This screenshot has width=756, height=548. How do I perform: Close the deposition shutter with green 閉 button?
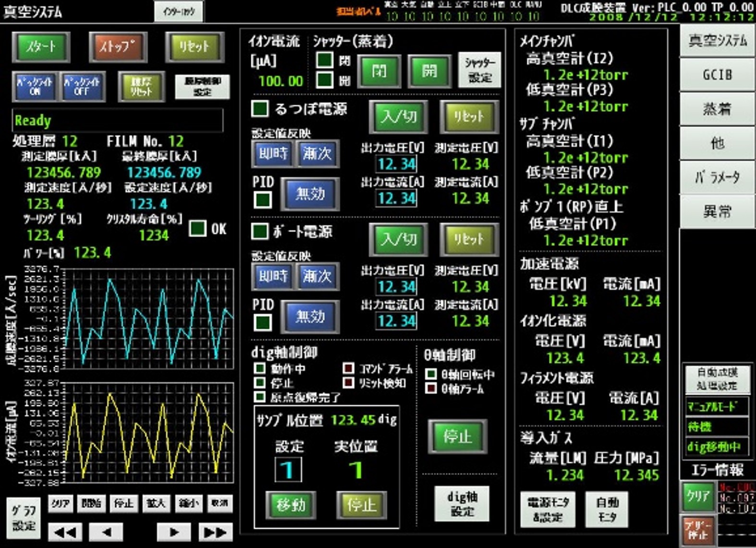379,71
